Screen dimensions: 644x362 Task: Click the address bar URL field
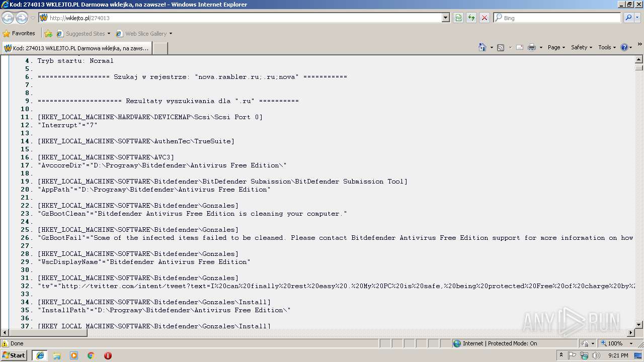coord(240,18)
